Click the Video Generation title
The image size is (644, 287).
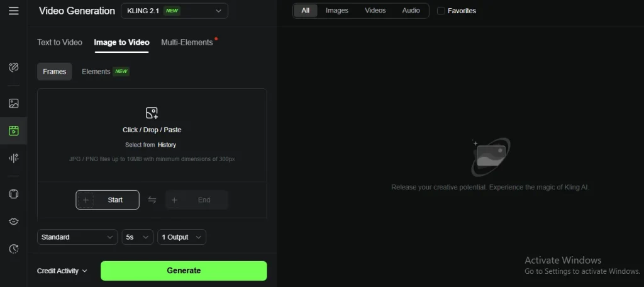coord(77,11)
